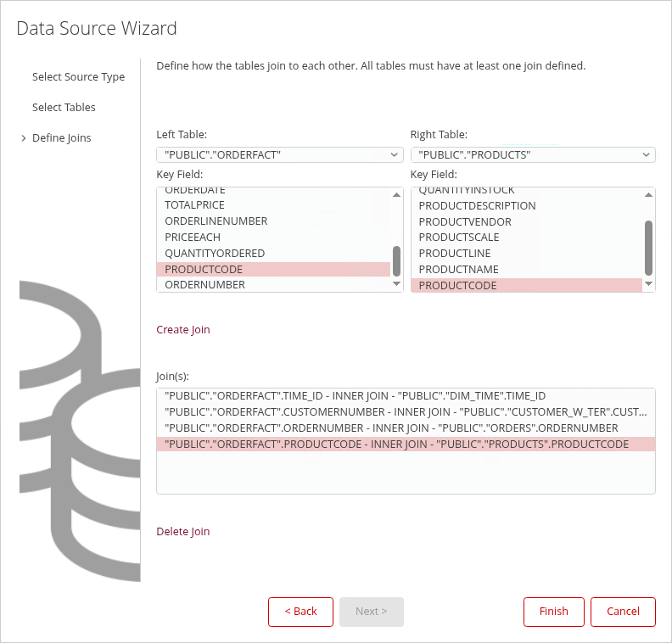Image resolution: width=672 pixels, height=643 pixels.
Task: Click right key field scroll down arrow
Action: point(649,285)
